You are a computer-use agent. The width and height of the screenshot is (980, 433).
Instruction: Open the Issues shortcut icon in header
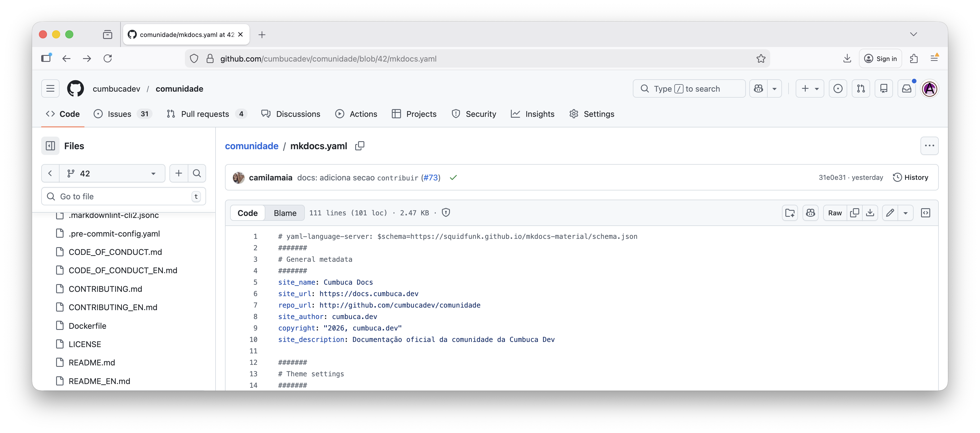[838, 89]
